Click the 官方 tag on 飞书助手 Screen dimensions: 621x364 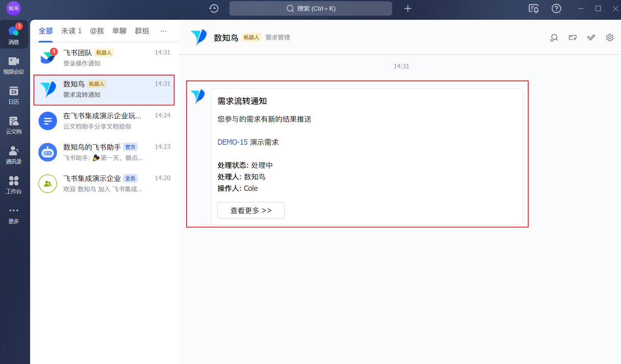pyautogui.click(x=130, y=147)
